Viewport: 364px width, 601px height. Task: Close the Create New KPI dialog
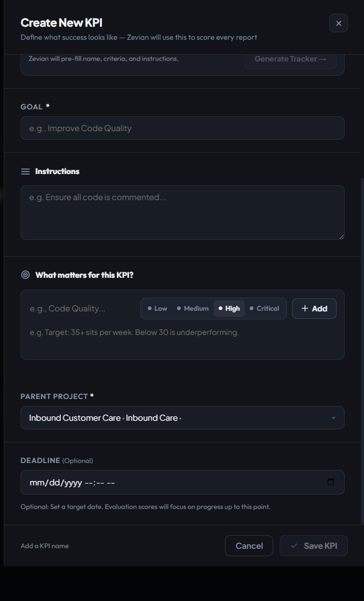339,23
